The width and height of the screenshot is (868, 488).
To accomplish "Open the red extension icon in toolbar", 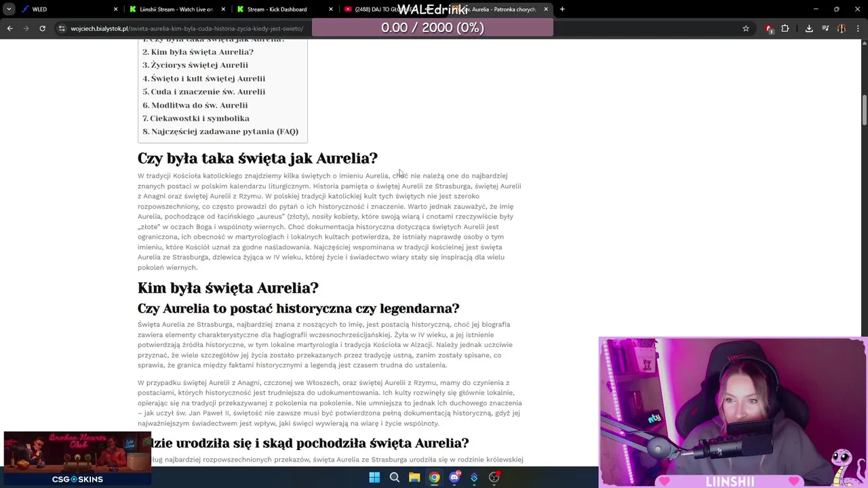I will pyautogui.click(x=769, y=28).
